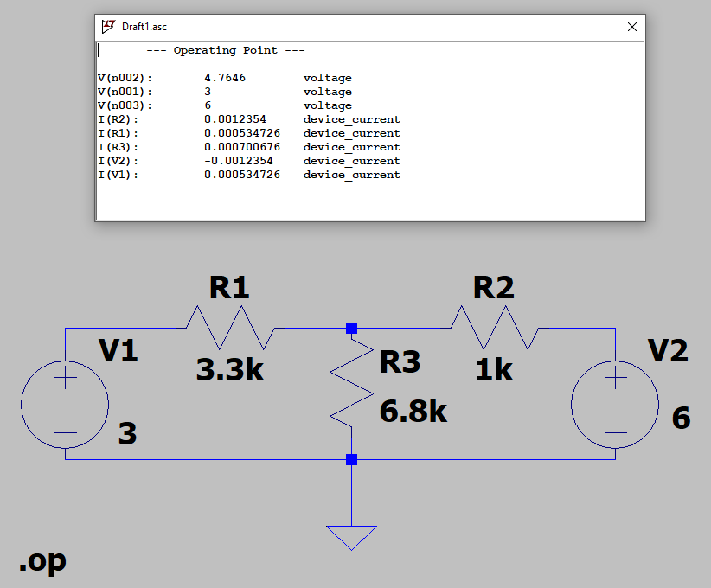This screenshot has height=588, width=711.
Task: Click the R3 vertical resistor symbol
Action: [351, 383]
